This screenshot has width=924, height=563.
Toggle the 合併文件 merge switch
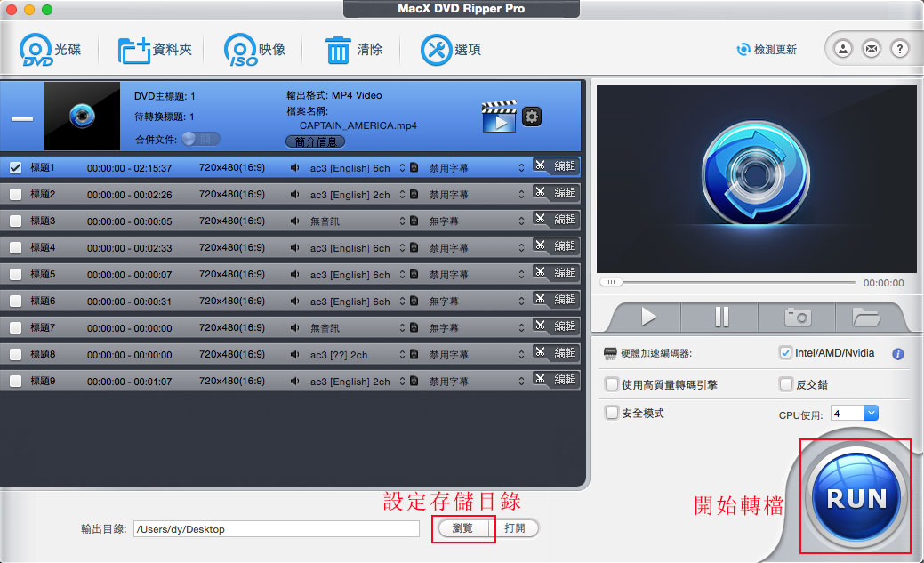coord(201,139)
